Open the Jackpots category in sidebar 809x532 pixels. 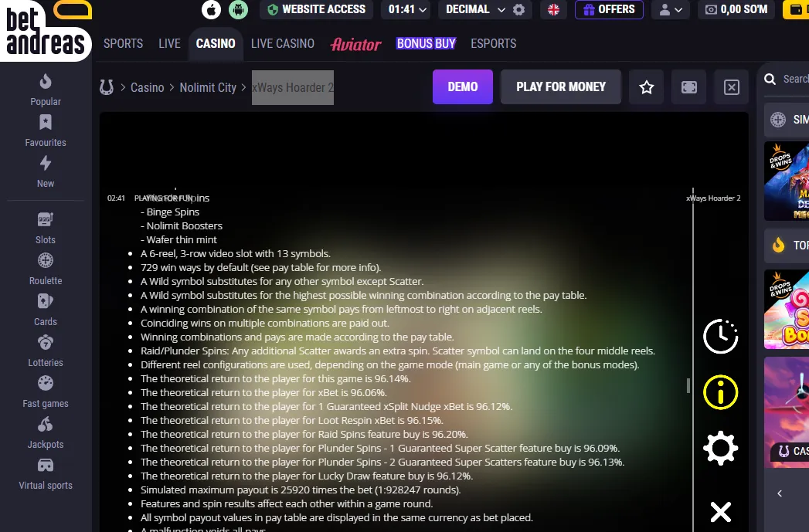point(46,433)
